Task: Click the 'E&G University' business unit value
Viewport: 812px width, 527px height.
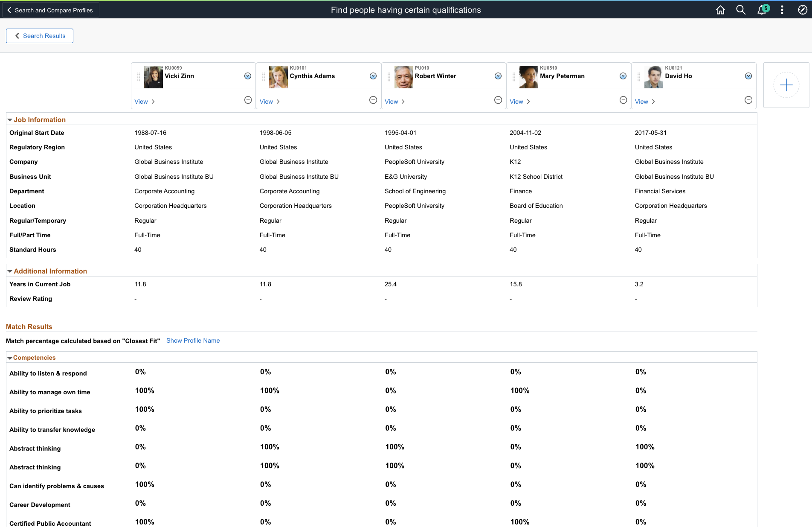Action: [x=406, y=177]
